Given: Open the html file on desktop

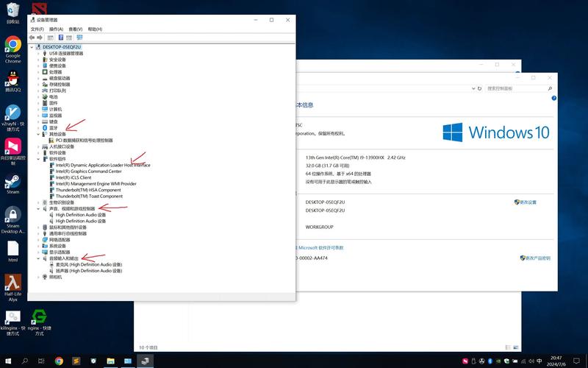Looking at the screenshot, I should pyautogui.click(x=12, y=251).
